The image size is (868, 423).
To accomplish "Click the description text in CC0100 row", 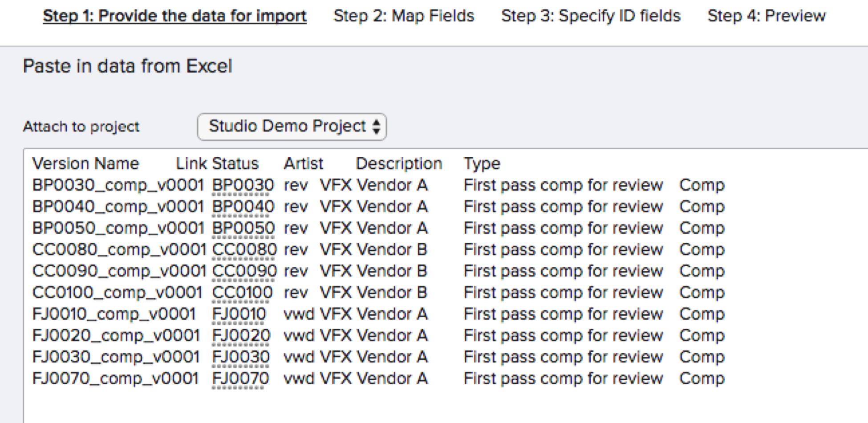I will point(563,293).
